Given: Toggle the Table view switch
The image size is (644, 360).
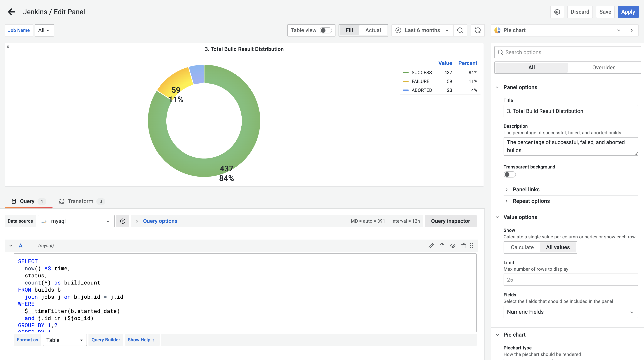Looking at the screenshot, I should 325,30.
